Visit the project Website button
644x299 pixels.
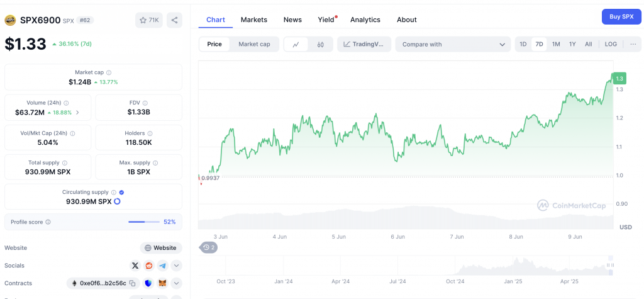161,248
